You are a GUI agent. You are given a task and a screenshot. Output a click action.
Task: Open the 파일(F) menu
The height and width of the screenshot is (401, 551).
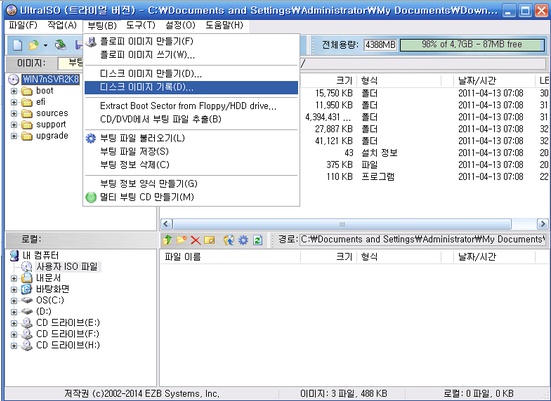23,25
